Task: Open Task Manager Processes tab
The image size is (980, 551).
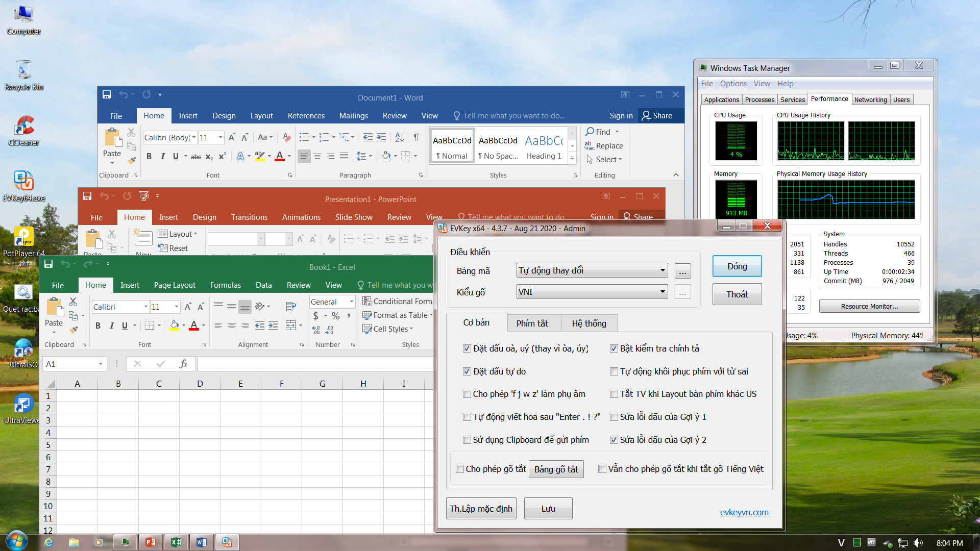Action: pyautogui.click(x=759, y=100)
